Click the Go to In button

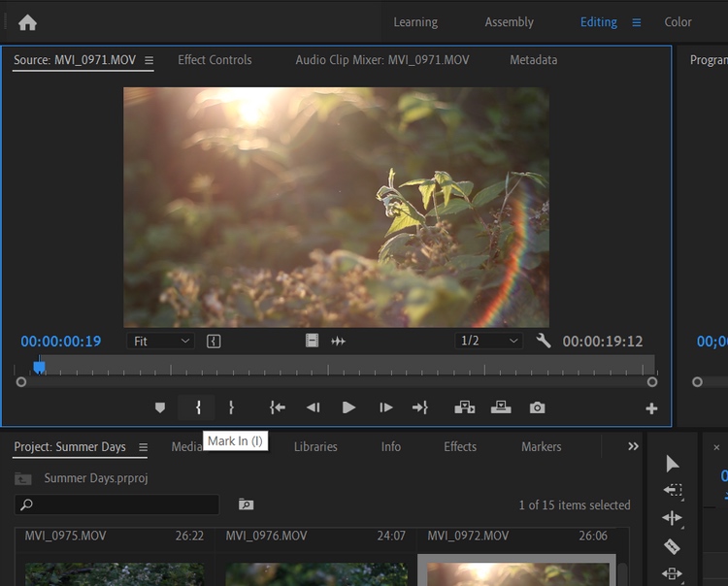coord(278,407)
